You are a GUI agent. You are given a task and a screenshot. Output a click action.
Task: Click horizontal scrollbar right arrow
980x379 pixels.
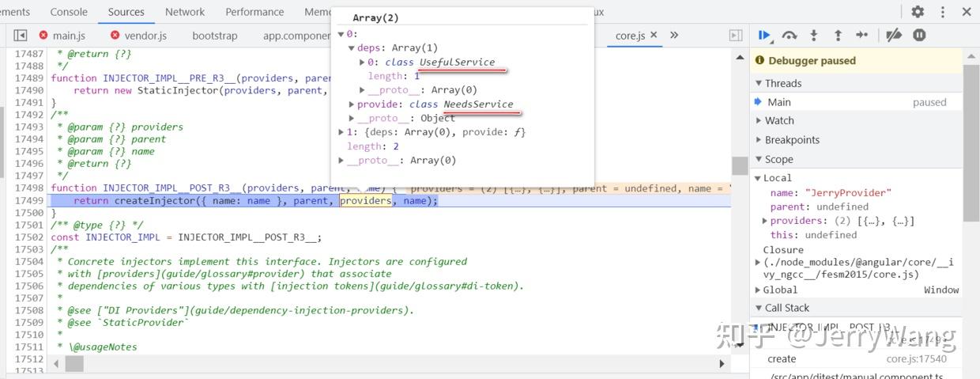(x=722, y=363)
